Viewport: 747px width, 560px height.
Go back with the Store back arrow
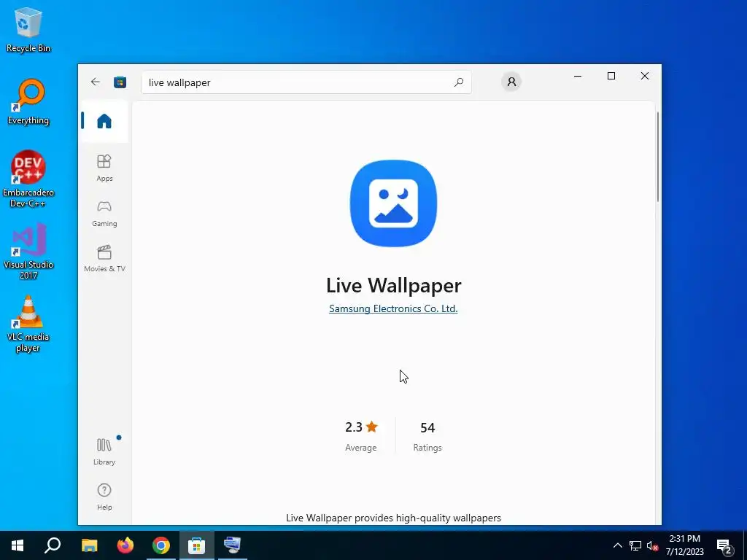[96, 82]
